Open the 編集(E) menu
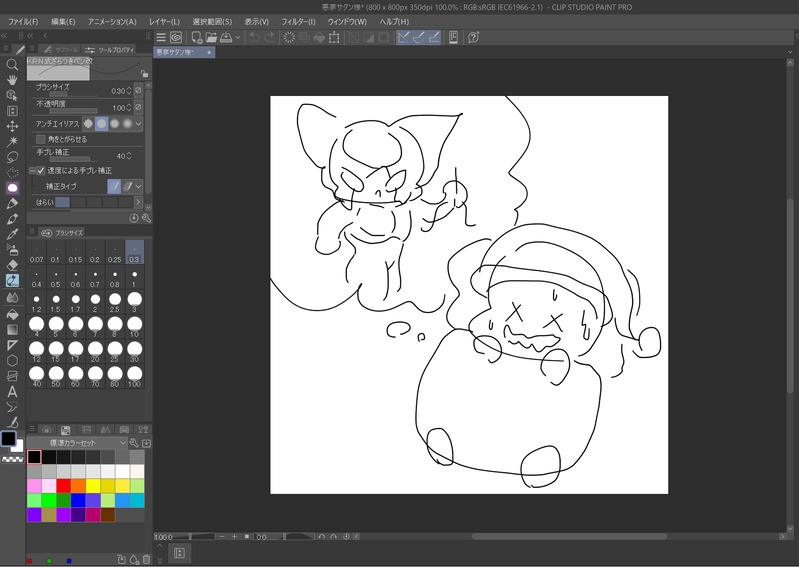 coord(63,22)
